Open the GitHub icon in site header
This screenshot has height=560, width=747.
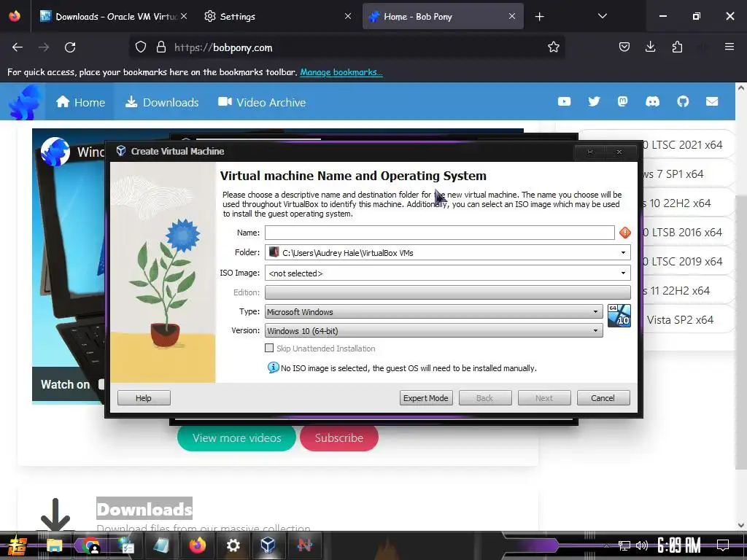coord(683,101)
